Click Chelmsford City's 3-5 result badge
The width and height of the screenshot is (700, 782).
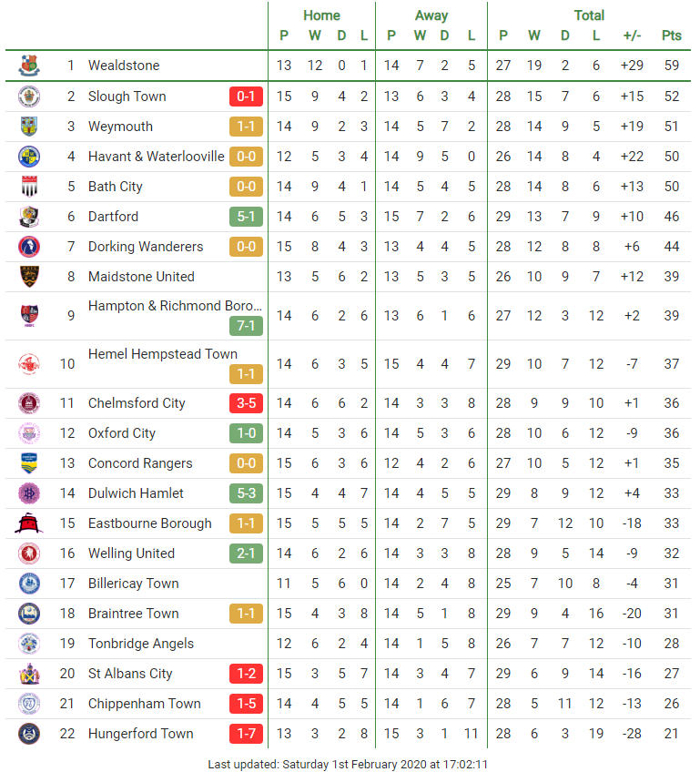246,403
